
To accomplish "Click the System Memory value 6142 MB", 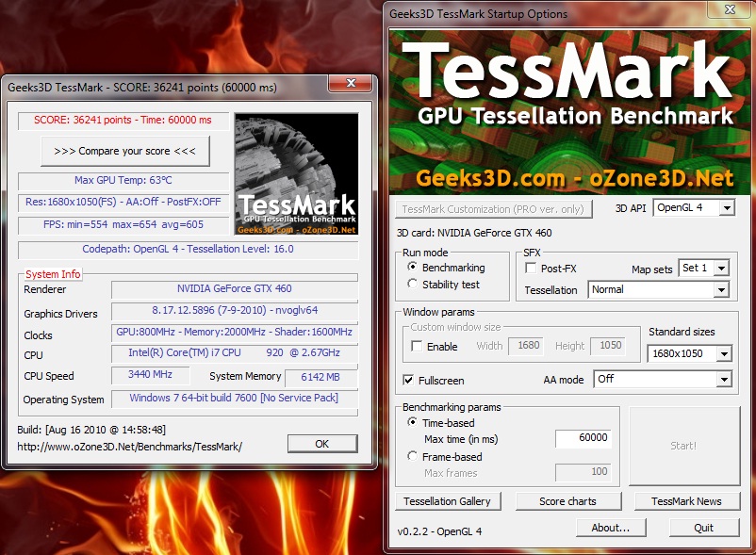I will (x=320, y=377).
